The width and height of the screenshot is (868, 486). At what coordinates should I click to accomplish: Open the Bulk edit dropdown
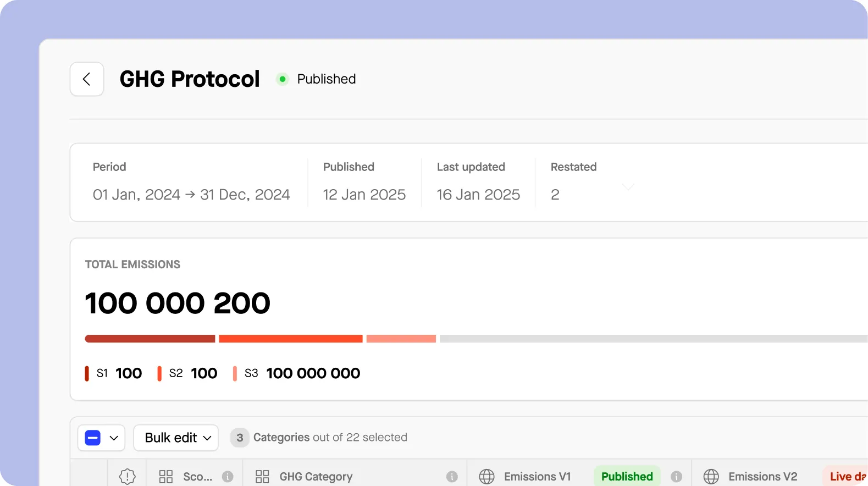point(176,438)
